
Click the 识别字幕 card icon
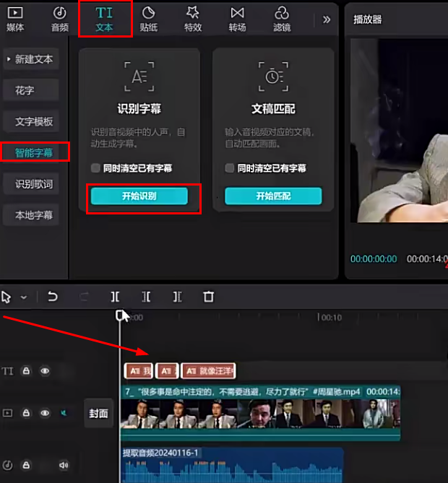139,77
